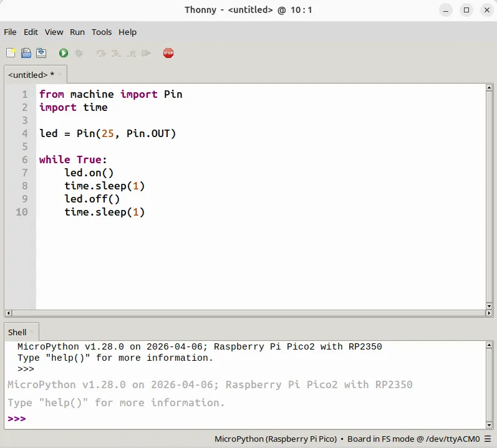Click 'Board in FS mode @ /dev/ttyACM0' status text
The image size is (497, 448).
(413, 439)
